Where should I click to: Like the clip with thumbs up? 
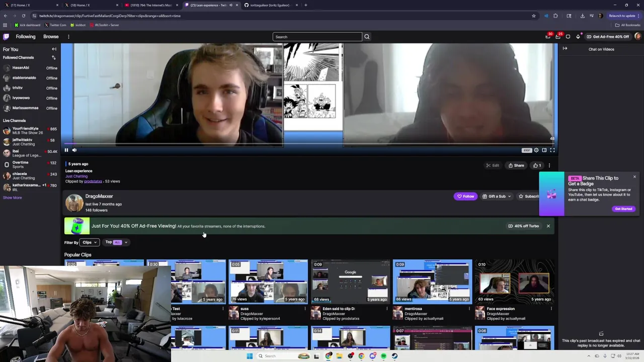tap(537, 165)
